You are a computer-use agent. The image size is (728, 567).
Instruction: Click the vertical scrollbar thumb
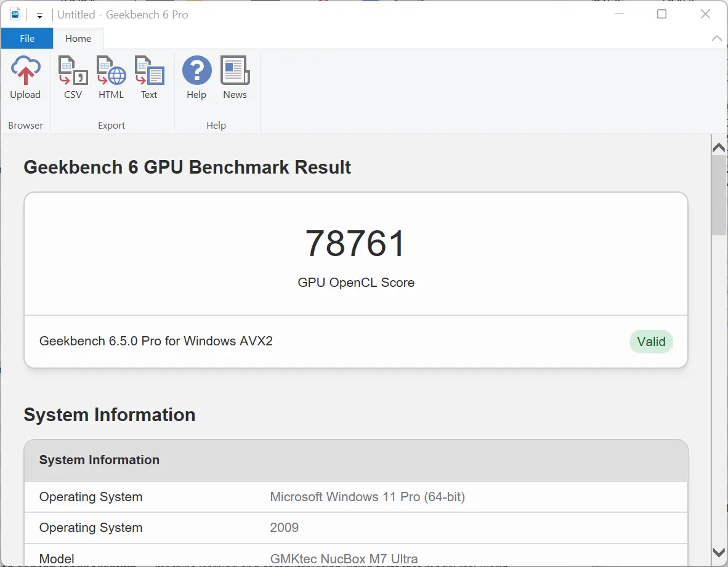[x=718, y=194]
